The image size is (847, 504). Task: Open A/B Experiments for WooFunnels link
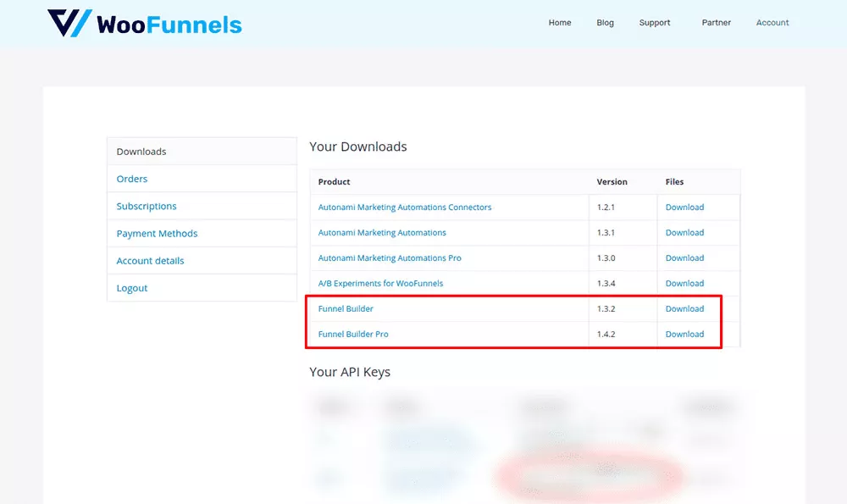pos(380,283)
